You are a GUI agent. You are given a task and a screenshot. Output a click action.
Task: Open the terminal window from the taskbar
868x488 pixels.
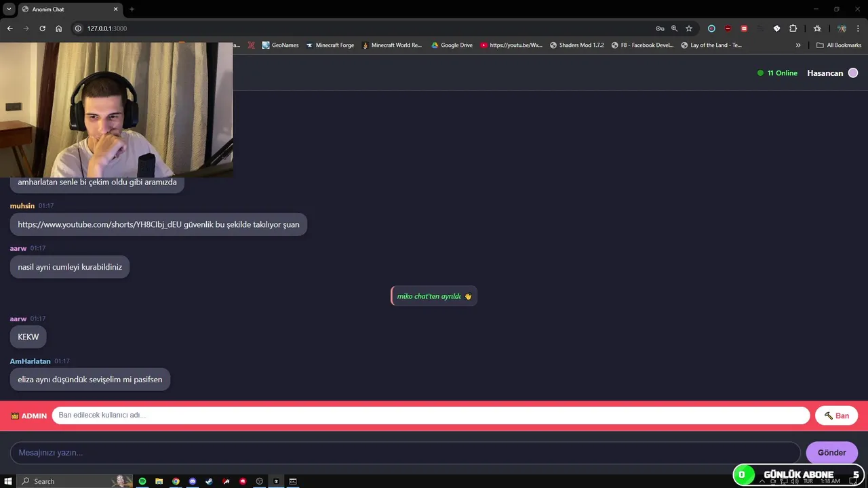coord(293,481)
